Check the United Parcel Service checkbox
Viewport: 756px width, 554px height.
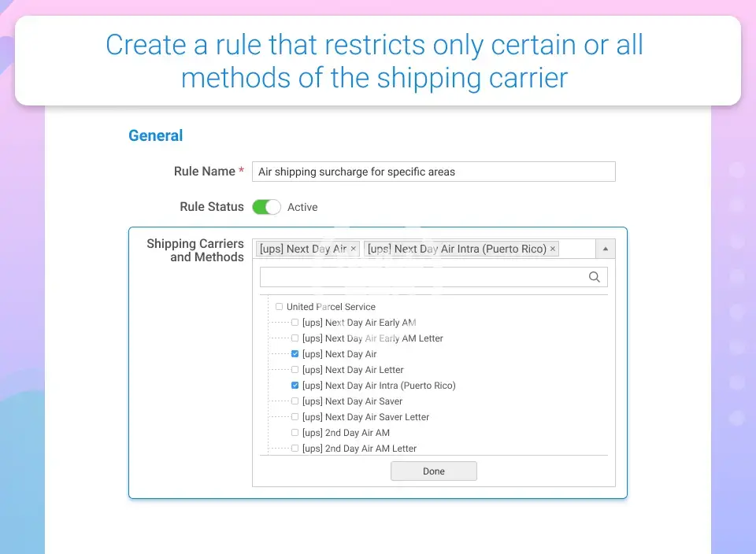[x=280, y=307]
